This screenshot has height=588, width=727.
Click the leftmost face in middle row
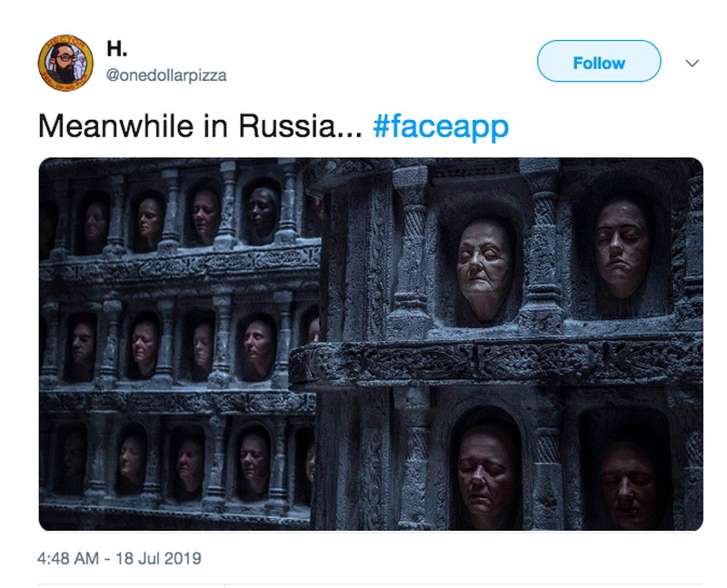[84, 343]
